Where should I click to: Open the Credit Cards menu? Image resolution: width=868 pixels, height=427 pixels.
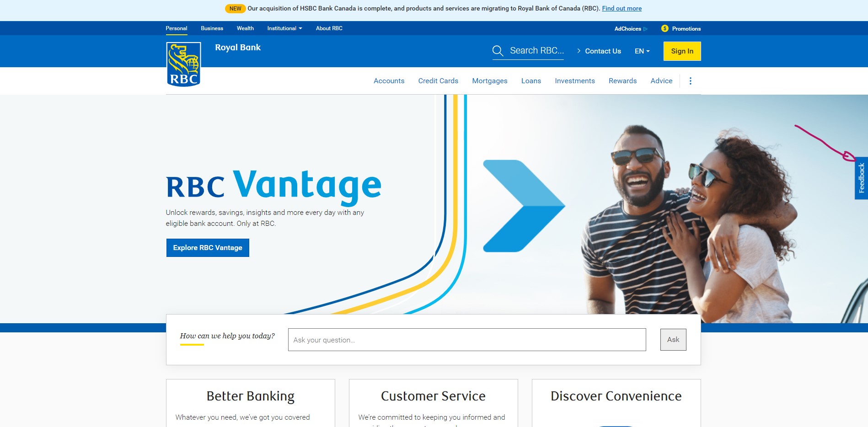(x=438, y=81)
